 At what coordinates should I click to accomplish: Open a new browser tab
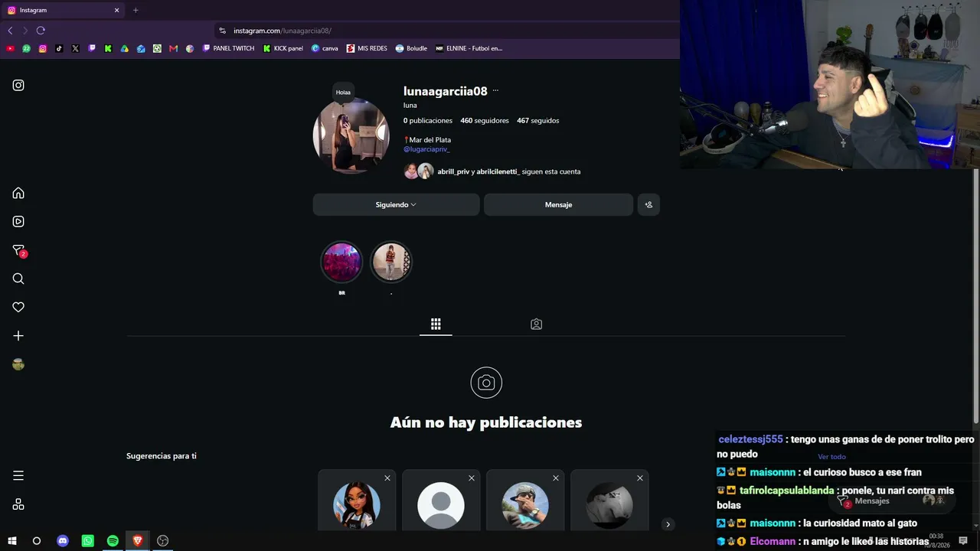[136, 10]
